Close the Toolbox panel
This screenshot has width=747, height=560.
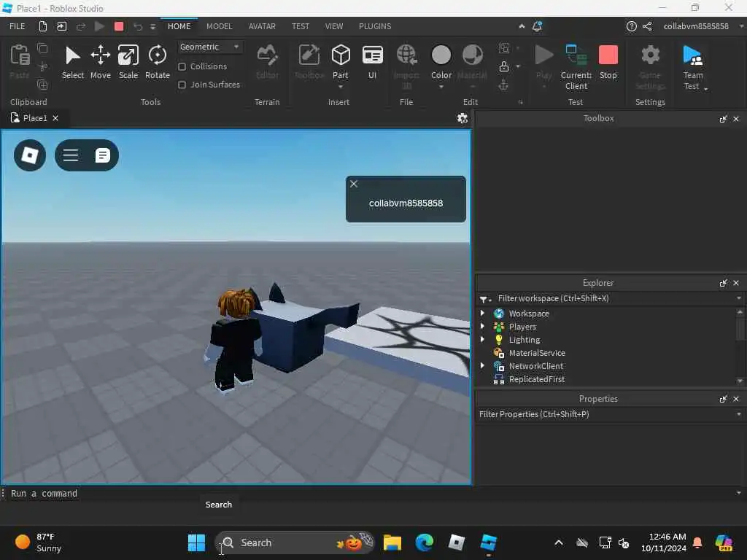coord(736,119)
